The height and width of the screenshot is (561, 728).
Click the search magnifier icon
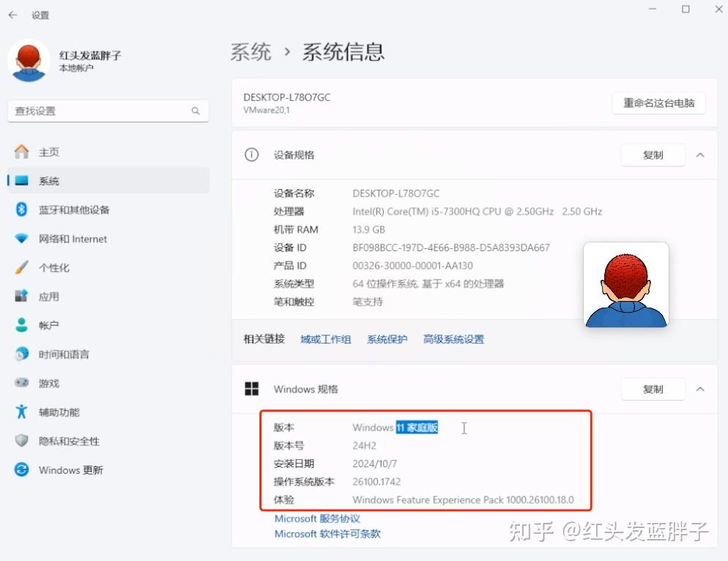click(196, 111)
